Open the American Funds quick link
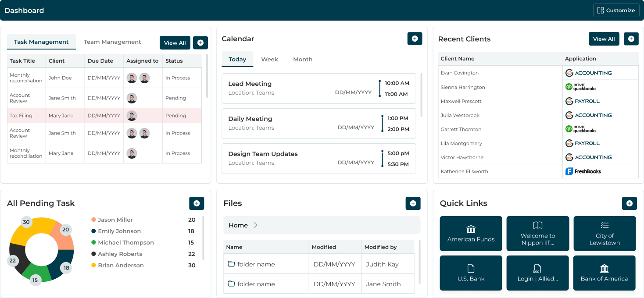This screenshot has height=298, width=644. 471,234
